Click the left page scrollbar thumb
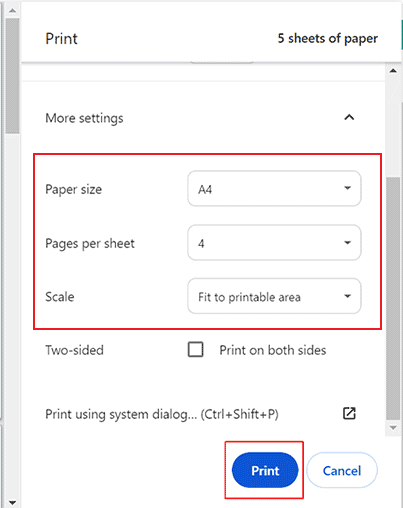Viewport: 403px width, 508px height. pyautogui.click(x=12, y=76)
